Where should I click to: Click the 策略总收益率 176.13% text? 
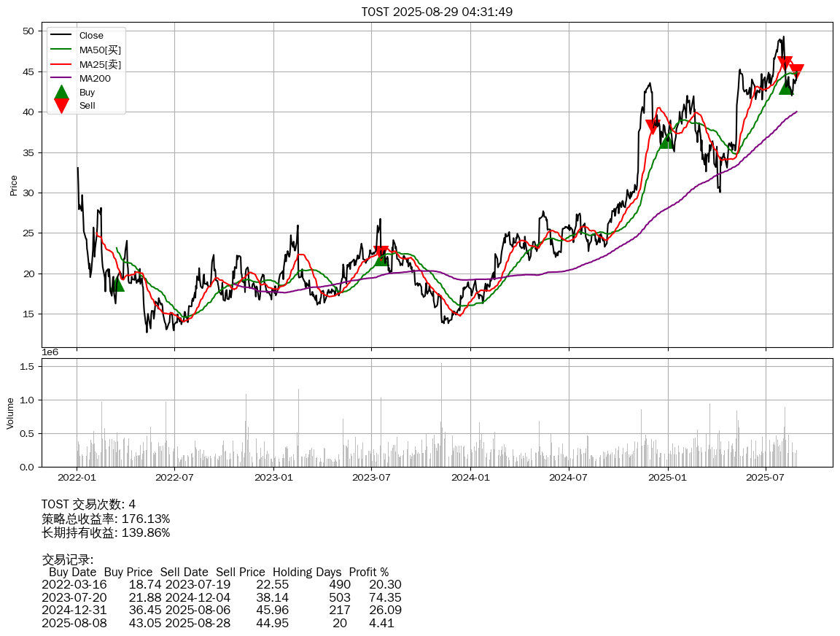point(106,519)
